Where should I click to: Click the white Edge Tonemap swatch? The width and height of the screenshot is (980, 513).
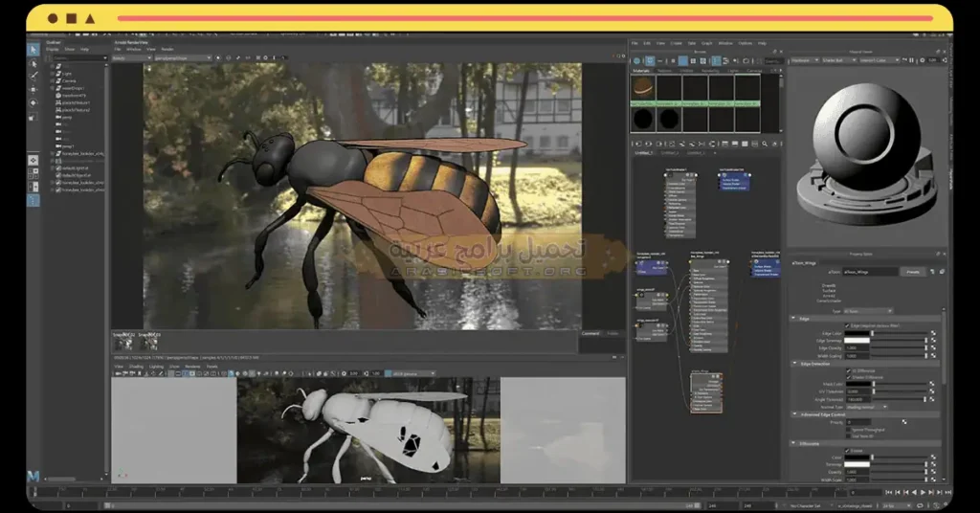click(857, 341)
